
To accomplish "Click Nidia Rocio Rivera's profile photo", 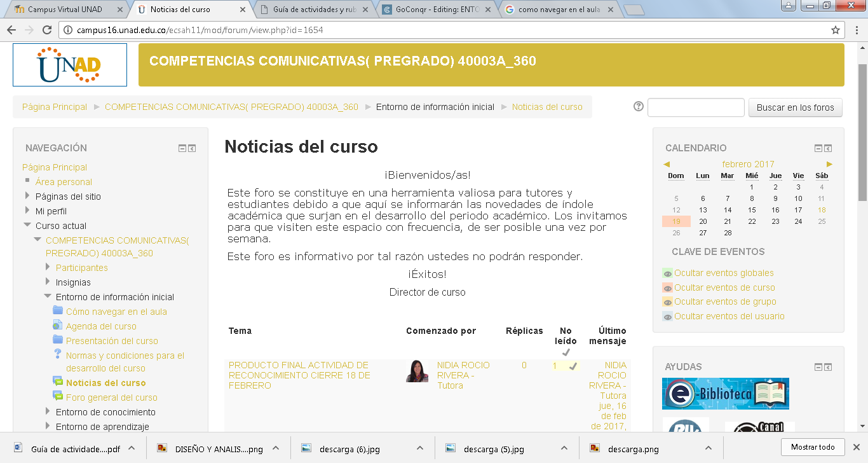I will (x=417, y=371).
